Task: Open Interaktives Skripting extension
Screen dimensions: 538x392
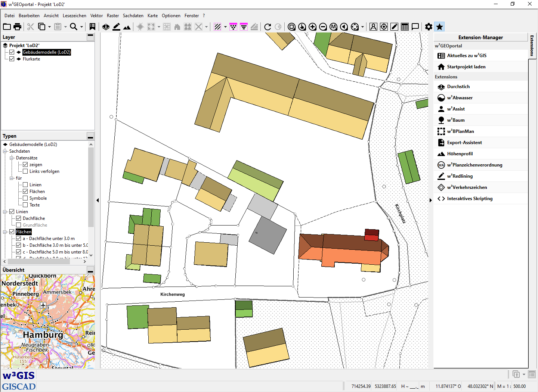Action: pos(481,199)
